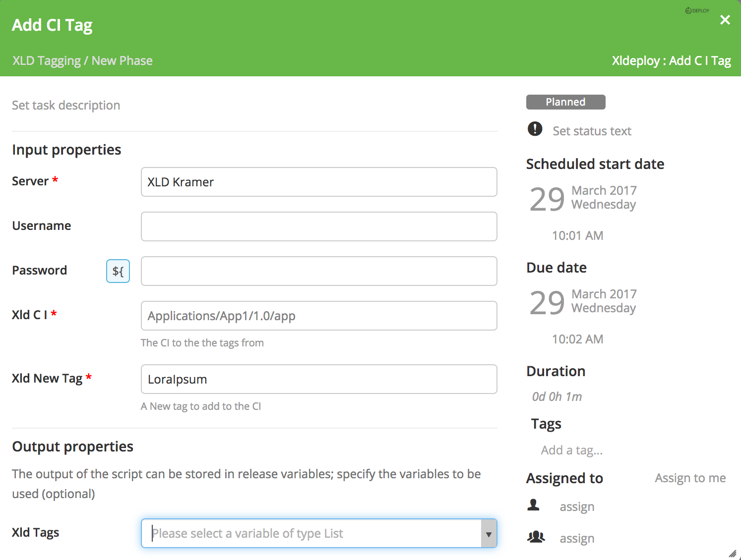Click the variable switch icon next to Password
Viewport: 741px width, 560px height.
pos(118,271)
